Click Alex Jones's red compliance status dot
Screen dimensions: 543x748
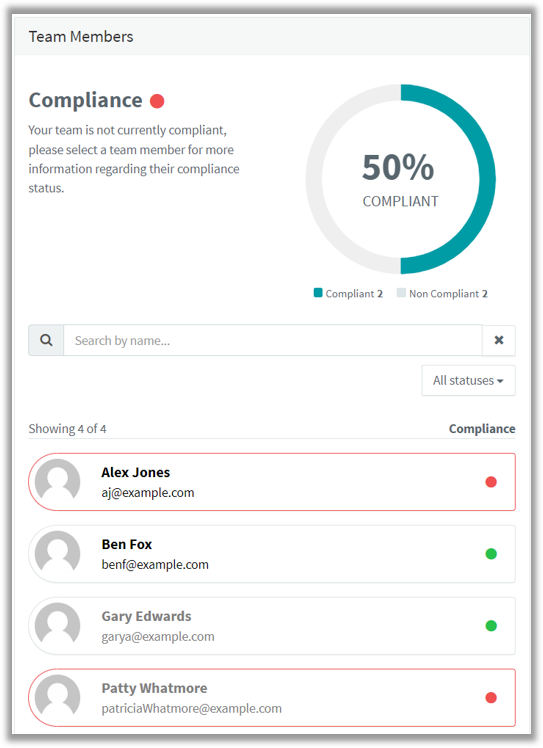[x=491, y=482]
